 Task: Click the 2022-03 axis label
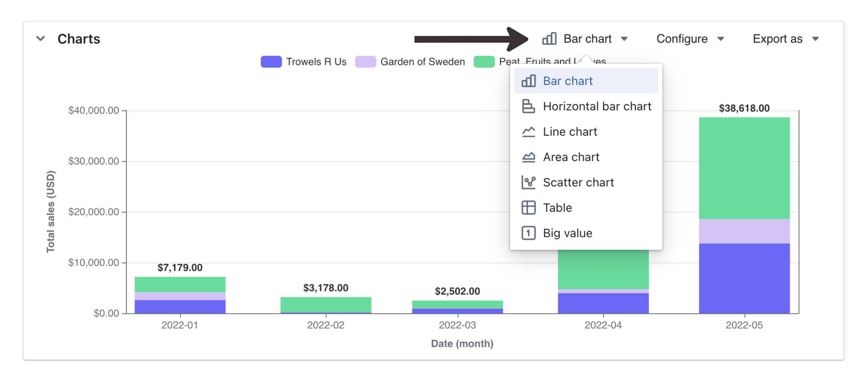[x=457, y=325]
